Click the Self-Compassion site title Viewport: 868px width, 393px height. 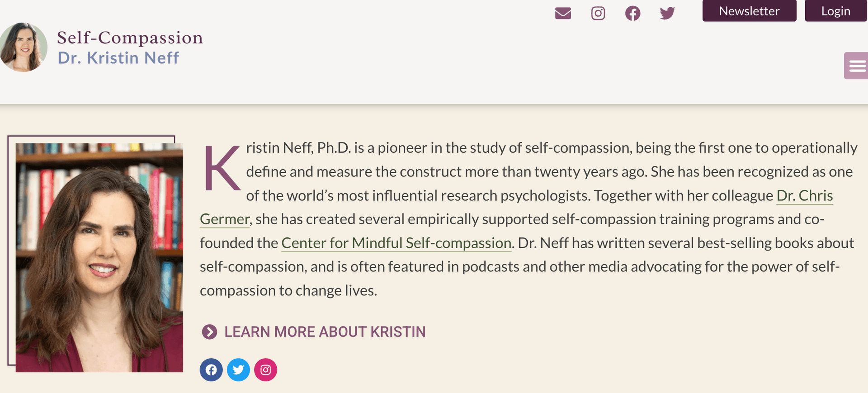130,38
